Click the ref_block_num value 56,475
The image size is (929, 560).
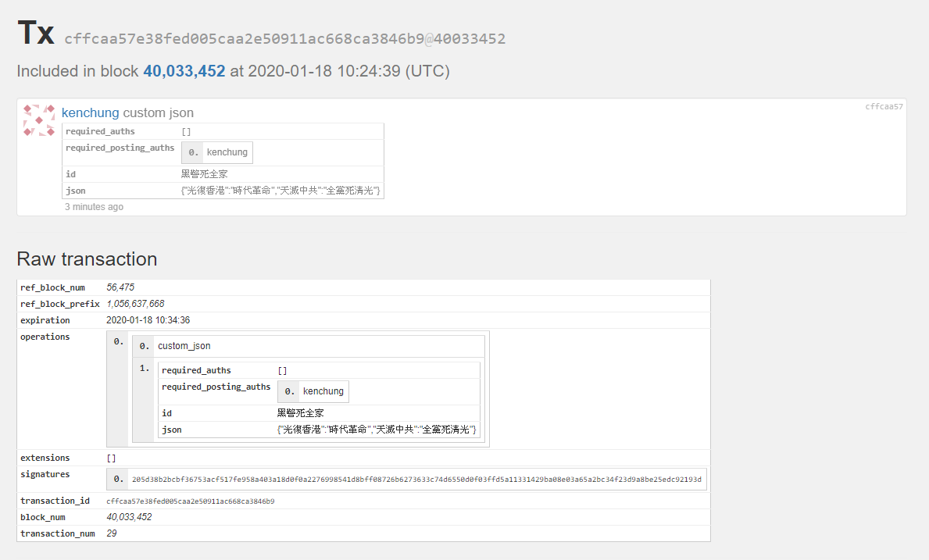[120, 287]
